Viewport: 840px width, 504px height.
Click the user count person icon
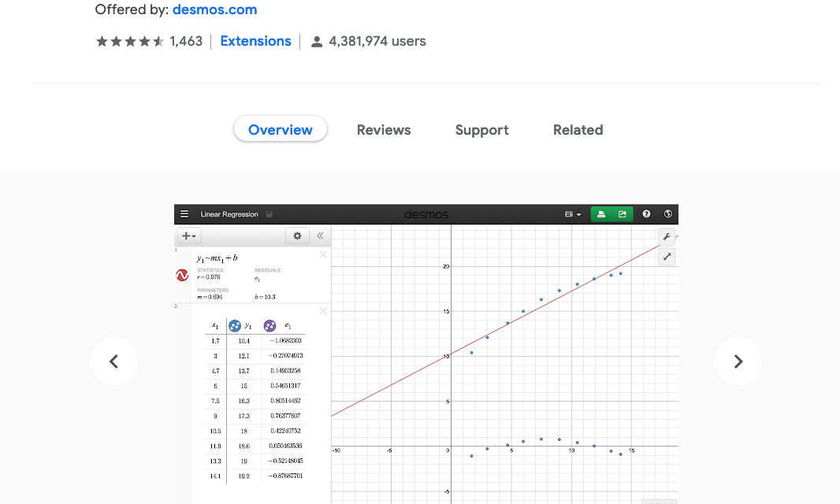point(317,42)
